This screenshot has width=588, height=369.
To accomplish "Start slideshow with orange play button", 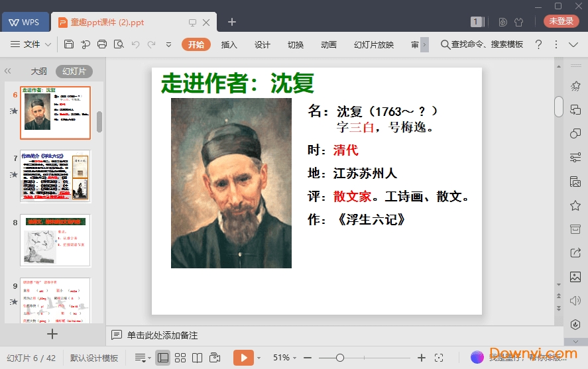I will click(x=243, y=358).
